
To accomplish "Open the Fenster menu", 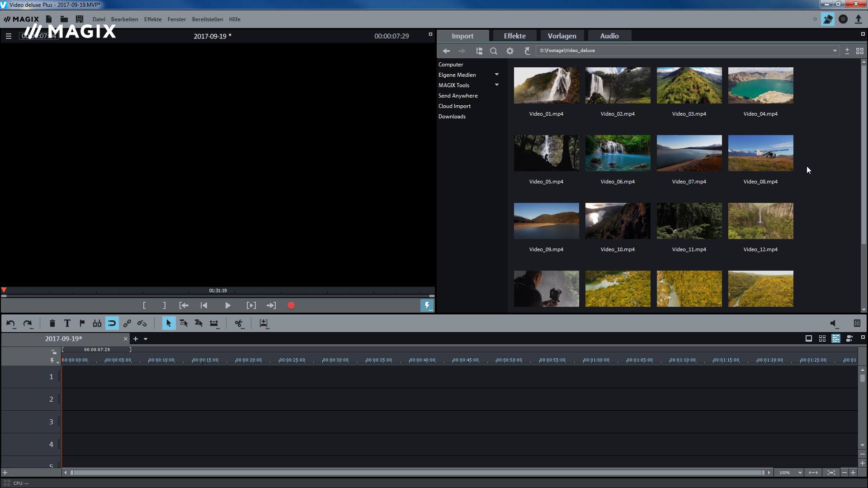I will (x=177, y=19).
